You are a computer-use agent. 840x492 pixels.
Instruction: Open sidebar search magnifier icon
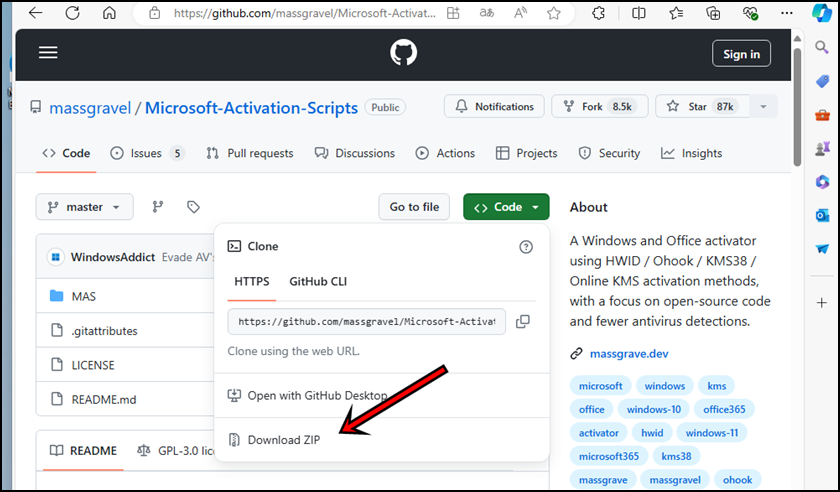(822, 48)
